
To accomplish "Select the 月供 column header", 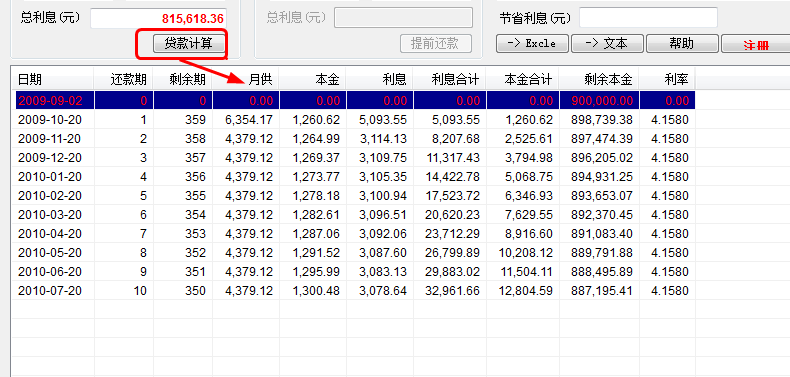I will [246, 79].
